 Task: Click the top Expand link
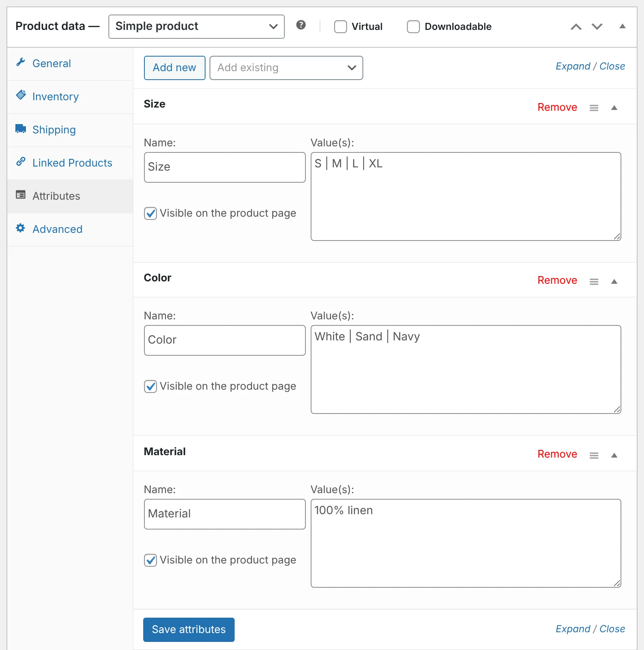coord(573,66)
